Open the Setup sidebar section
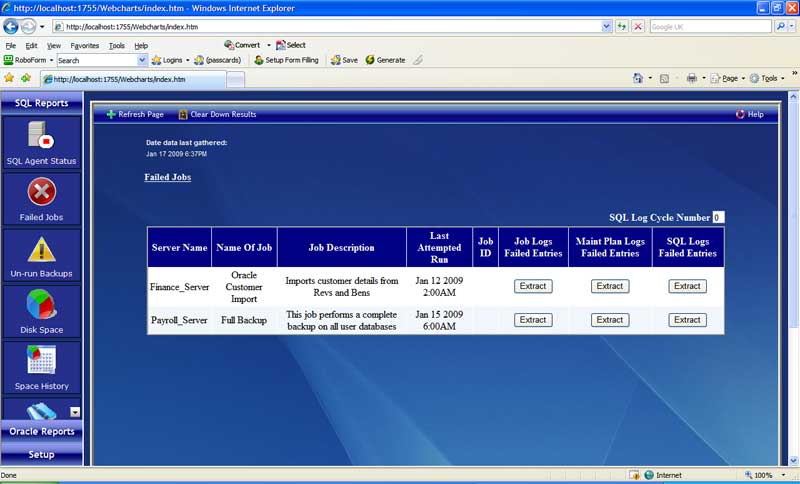Image resolution: width=800 pixels, height=484 pixels. point(41,454)
